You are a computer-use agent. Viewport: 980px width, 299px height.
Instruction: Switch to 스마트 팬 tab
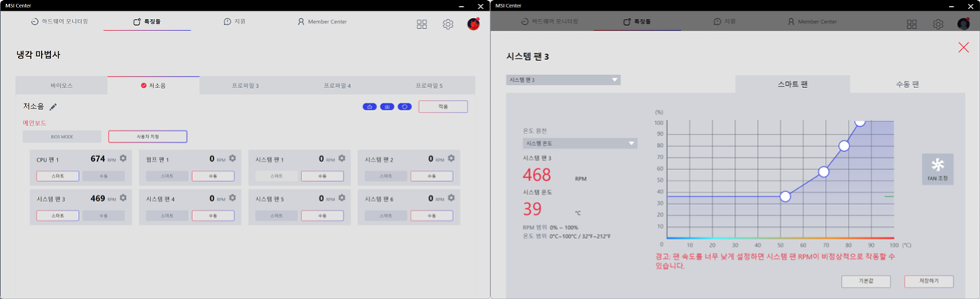click(793, 84)
